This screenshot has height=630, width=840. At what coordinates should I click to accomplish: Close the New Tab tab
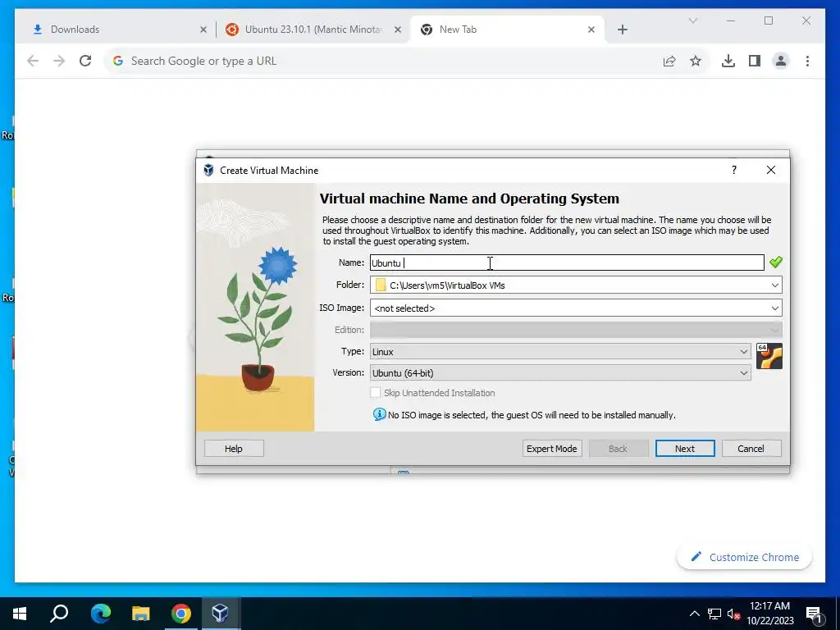(x=591, y=30)
